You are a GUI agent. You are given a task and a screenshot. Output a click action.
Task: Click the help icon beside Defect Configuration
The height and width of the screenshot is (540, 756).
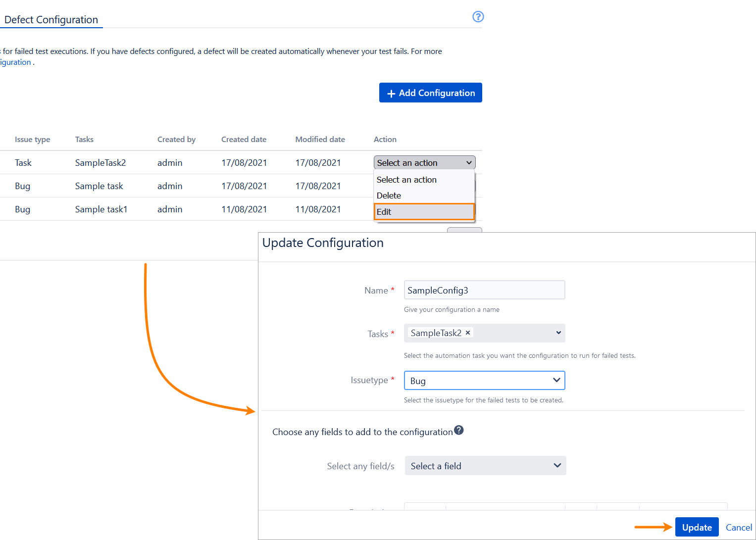pos(478,17)
